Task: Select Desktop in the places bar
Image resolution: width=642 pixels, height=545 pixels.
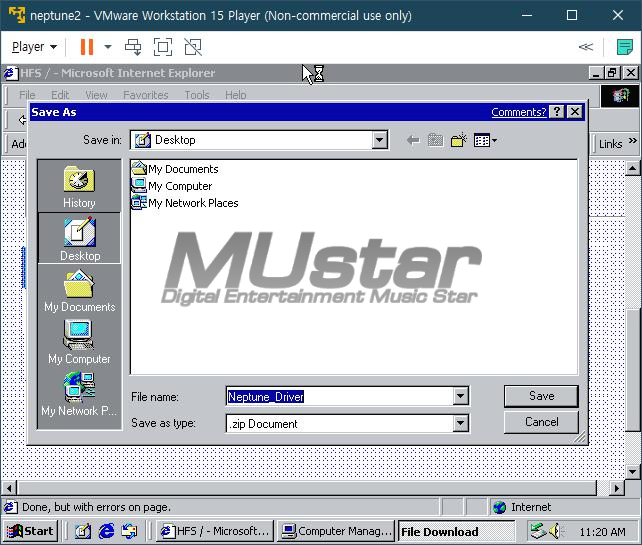Action: pos(79,238)
